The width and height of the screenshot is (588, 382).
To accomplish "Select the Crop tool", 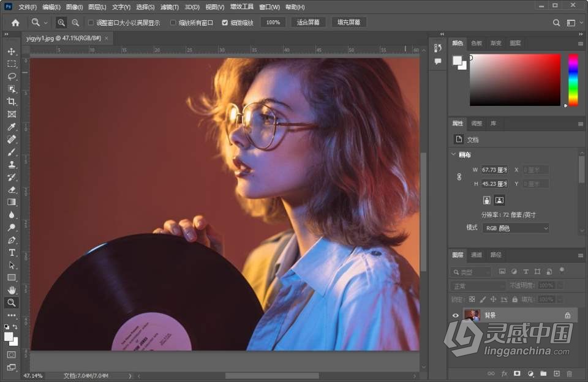I will 11,101.
